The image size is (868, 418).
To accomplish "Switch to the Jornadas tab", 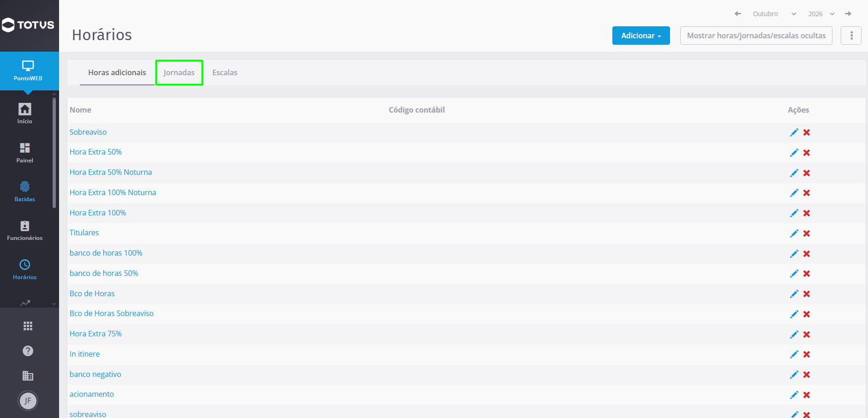I will click(x=179, y=72).
